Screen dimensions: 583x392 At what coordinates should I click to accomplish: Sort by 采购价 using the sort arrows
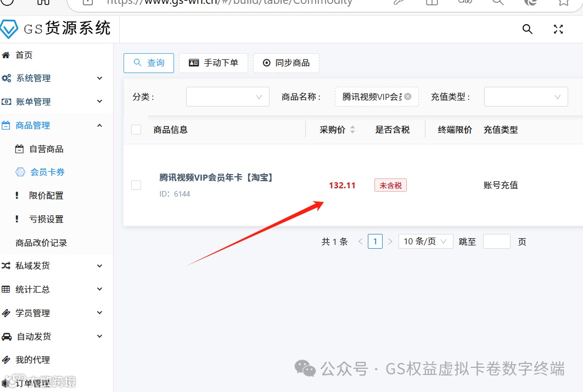[352, 130]
